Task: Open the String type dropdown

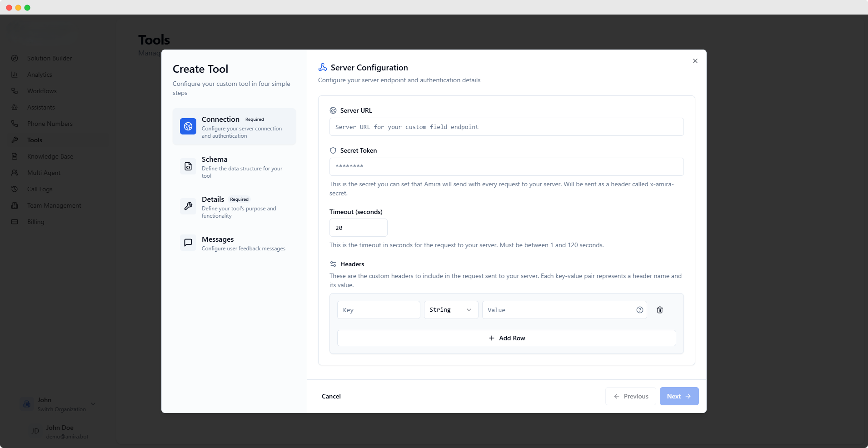Action: tap(450, 310)
